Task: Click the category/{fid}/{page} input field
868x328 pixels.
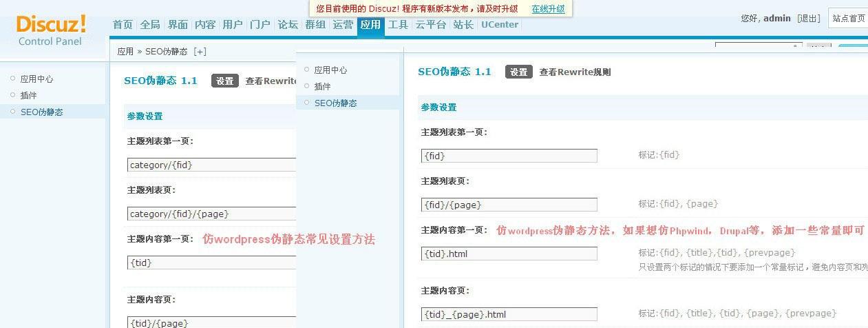Action: (212, 214)
